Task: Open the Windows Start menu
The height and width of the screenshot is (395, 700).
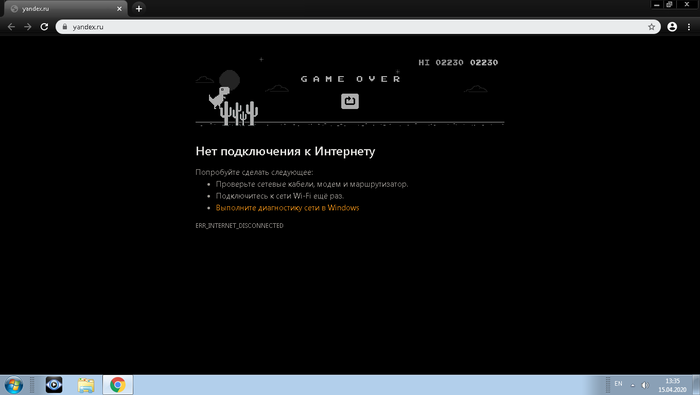Action: coord(13,385)
